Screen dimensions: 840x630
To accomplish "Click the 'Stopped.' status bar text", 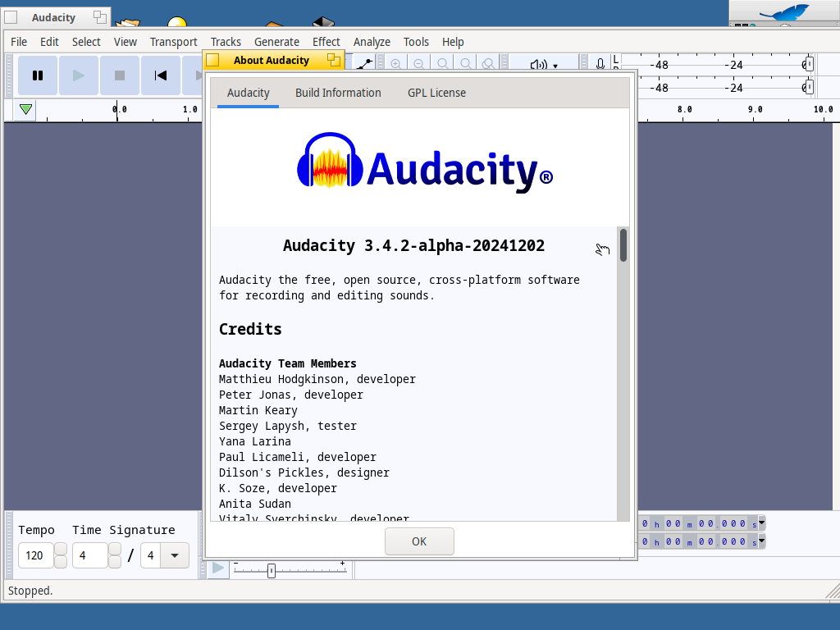I will 30,591.
